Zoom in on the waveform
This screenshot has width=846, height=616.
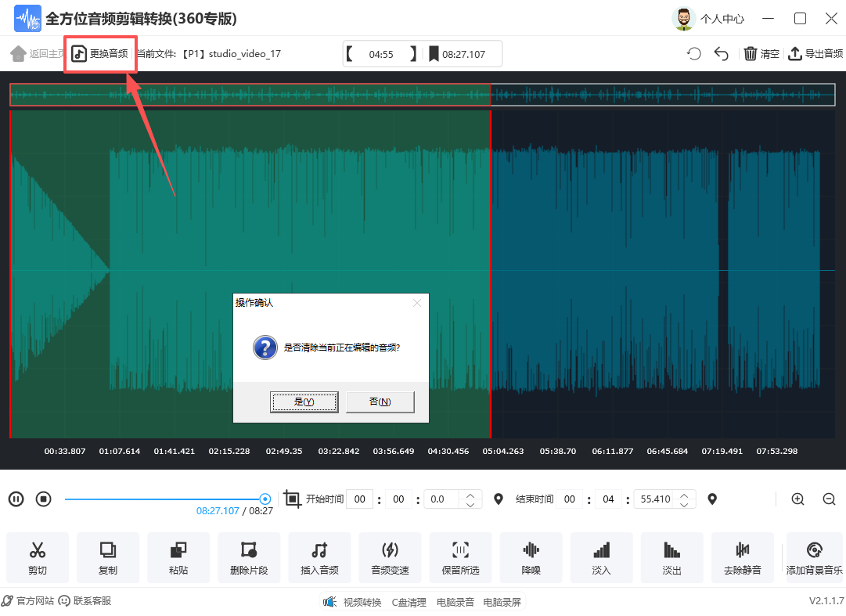797,499
